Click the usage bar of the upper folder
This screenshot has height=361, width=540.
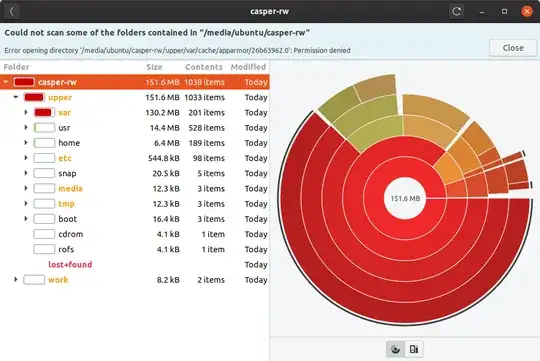click(x=34, y=97)
